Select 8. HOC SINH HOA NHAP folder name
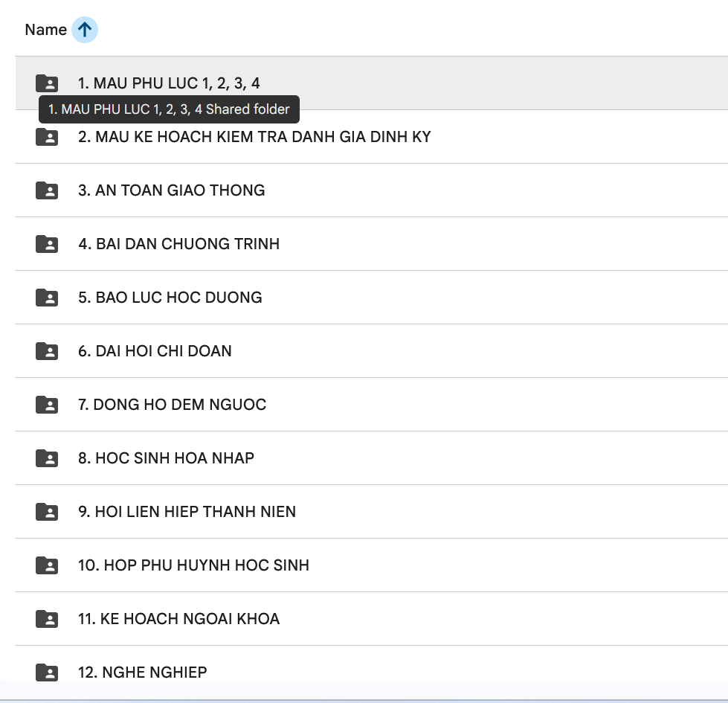Screen dimensions: 728x703 (x=166, y=458)
